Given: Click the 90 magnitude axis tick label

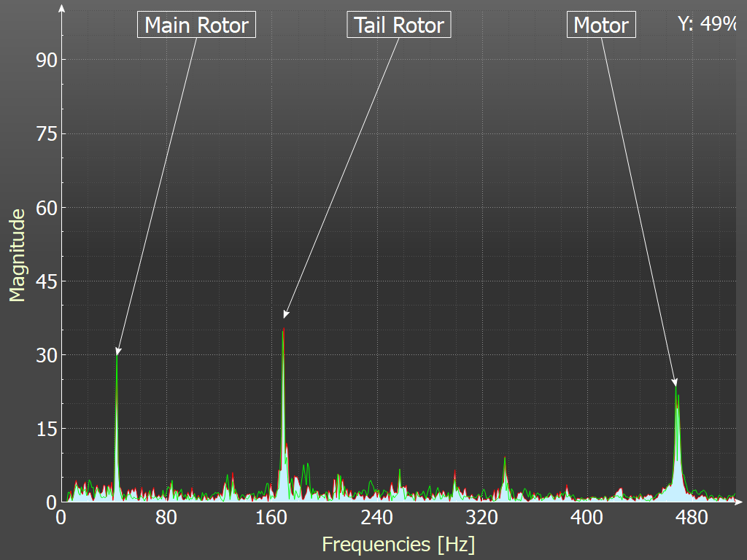Looking at the screenshot, I should [x=47, y=60].
